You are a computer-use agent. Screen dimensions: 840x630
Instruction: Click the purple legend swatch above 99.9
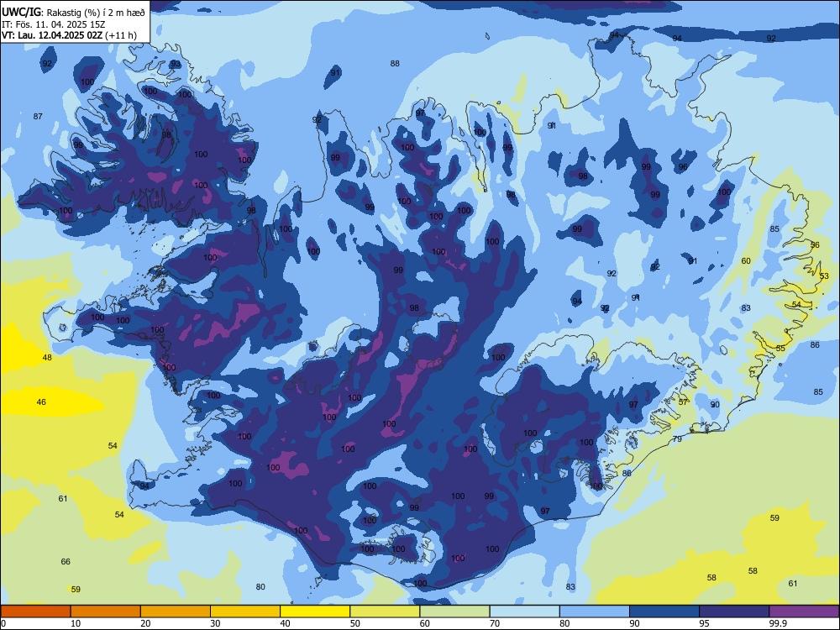coord(804,612)
